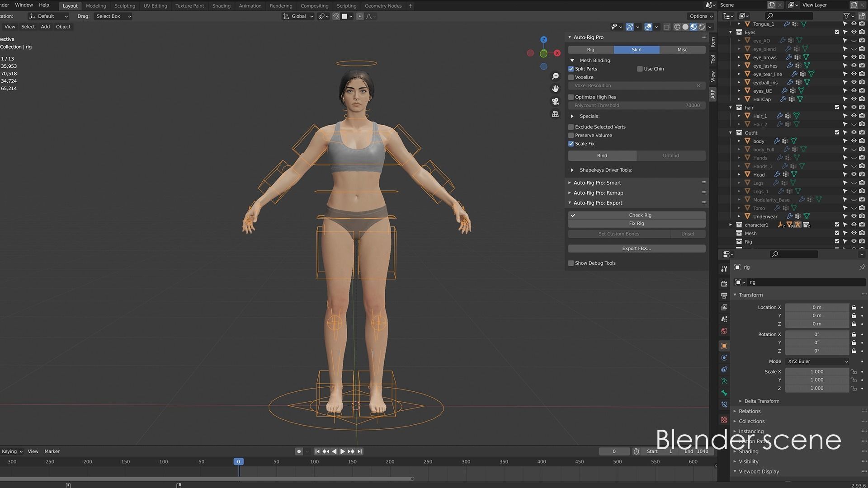Open the outliner filter funnel icon
The image size is (868, 488).
[x=846, y=16]
